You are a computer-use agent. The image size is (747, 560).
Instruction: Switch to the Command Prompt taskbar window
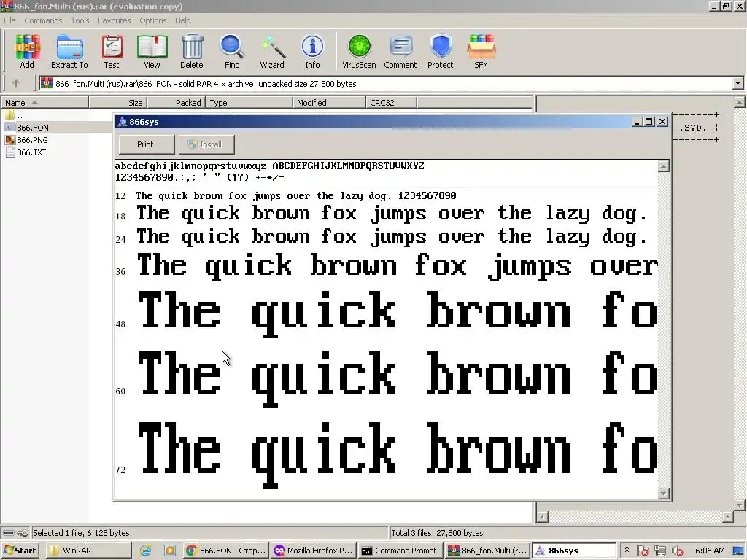400,551
